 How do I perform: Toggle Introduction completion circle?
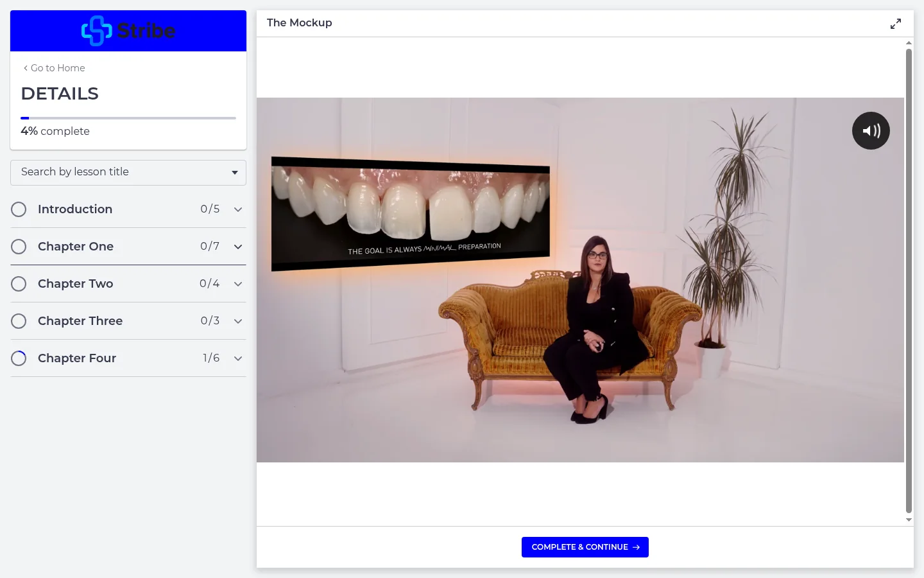click(19, 209)
